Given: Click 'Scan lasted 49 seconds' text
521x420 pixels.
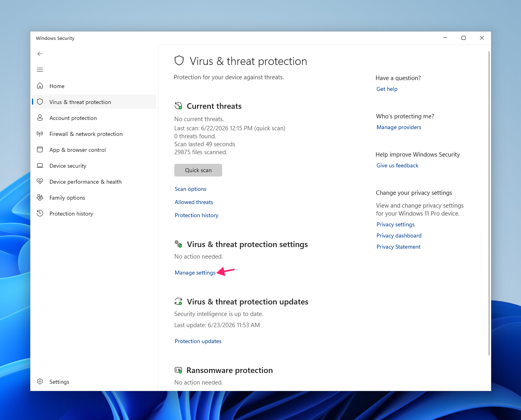Looking at the screenshot, I should coord(205,144).
